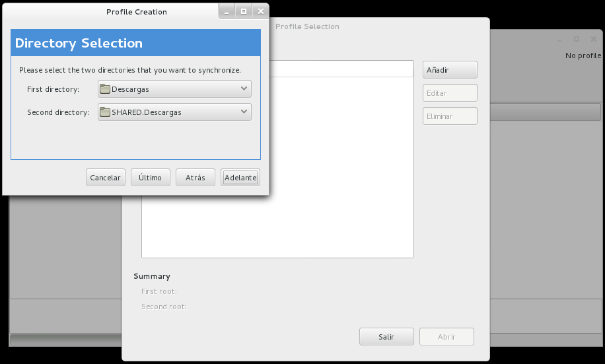Click the Editar button in Profile Selection
The height and width of the screenshot is (364, 605).
click(x=450, y=93)
